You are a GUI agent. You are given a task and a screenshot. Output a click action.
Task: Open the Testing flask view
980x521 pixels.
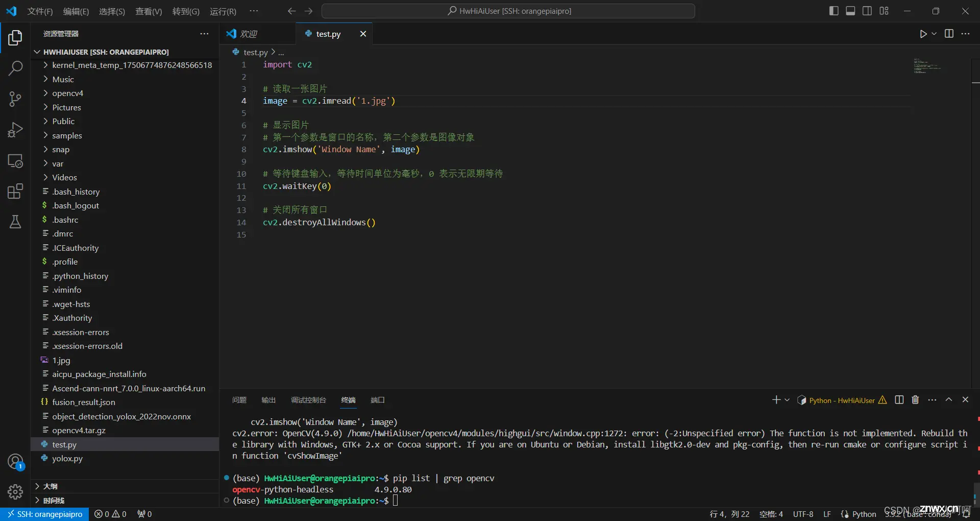(15, 222)
